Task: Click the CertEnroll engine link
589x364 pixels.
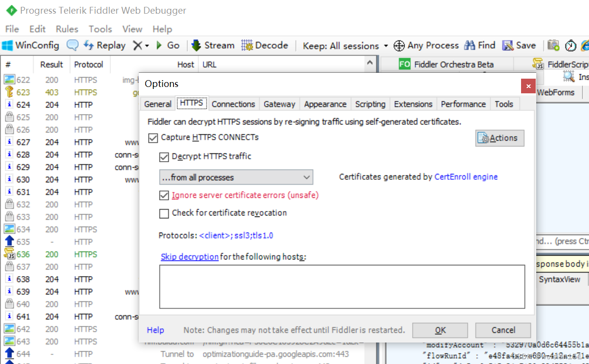Action: [466, 177]
